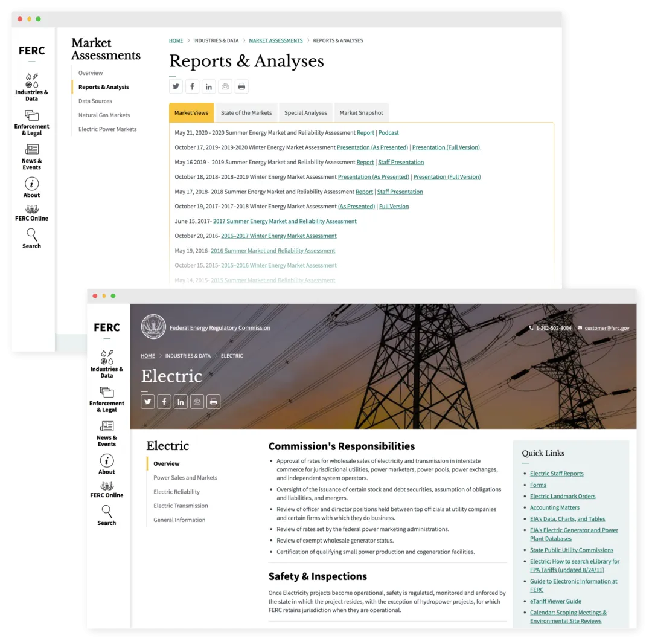
Task: Open Search in the Electric window sidebar
Action: (107, 515)
